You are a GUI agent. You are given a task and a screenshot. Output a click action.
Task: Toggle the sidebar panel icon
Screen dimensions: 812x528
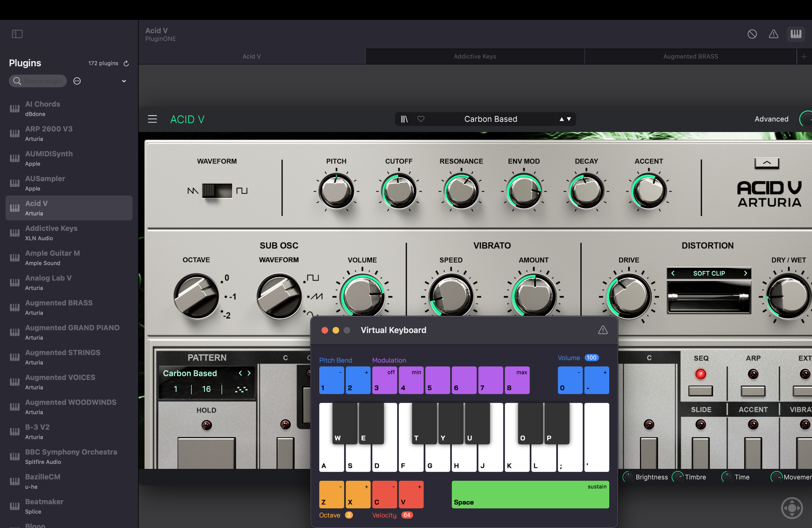coord(17,34)
